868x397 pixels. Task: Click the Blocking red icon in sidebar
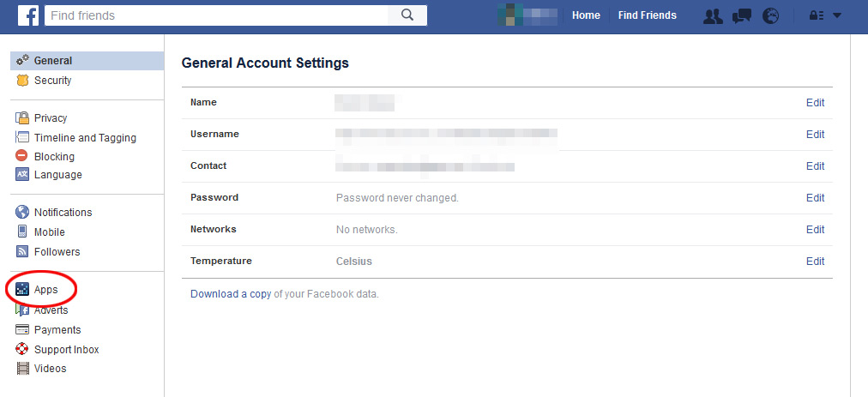coord(22,156)
